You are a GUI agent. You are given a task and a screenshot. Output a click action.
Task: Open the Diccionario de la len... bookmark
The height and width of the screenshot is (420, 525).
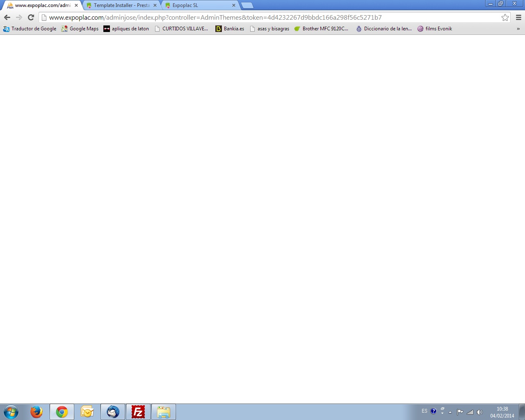pyautogui.click(x=383, y=29)
